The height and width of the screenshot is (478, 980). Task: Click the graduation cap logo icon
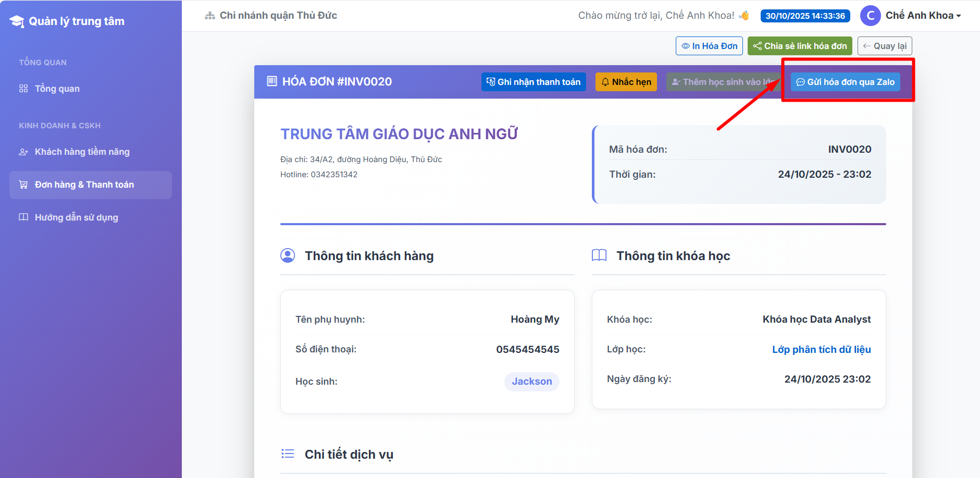tap(17, 21)
